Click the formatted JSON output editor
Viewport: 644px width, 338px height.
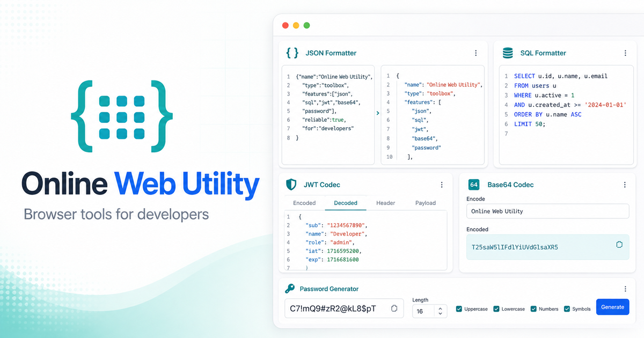pyautogui.click(x=433, y=115)
